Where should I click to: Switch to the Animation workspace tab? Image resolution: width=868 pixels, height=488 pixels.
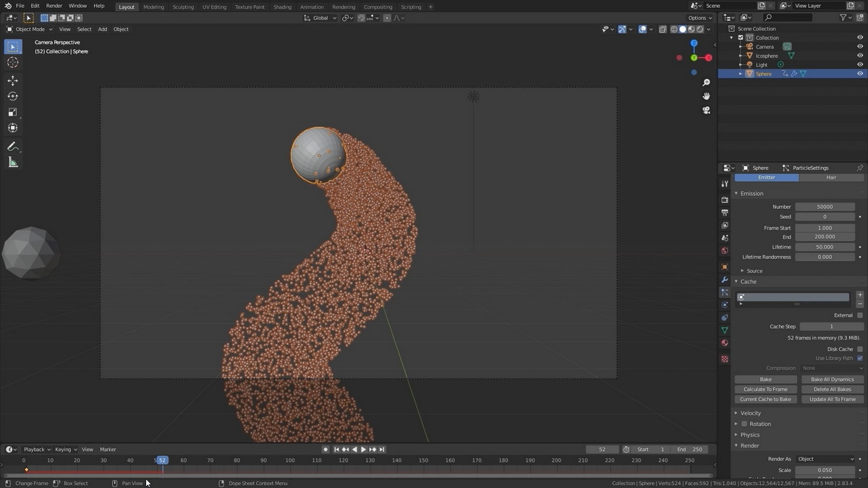(312, 7)
